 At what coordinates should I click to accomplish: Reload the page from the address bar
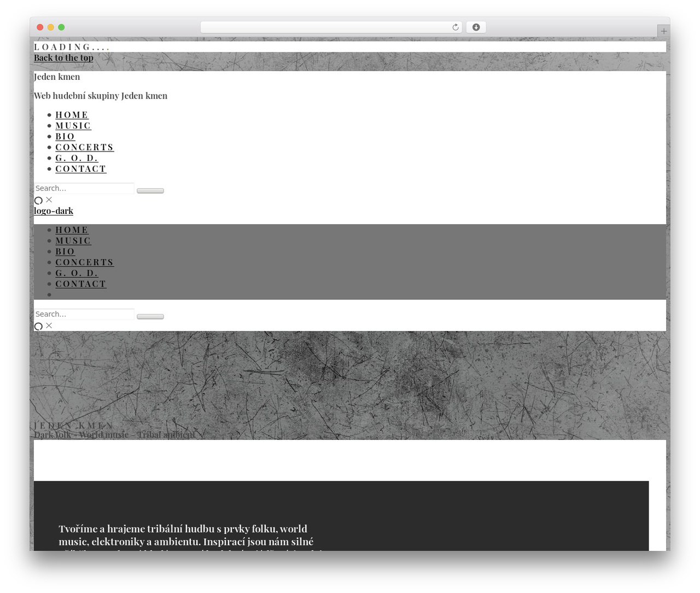point(455,27)
